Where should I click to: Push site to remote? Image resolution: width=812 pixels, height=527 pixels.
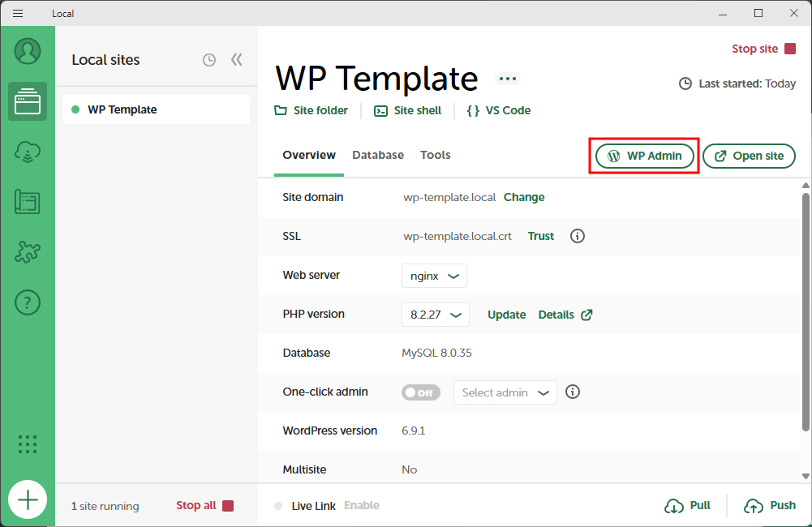coord(770,506)
